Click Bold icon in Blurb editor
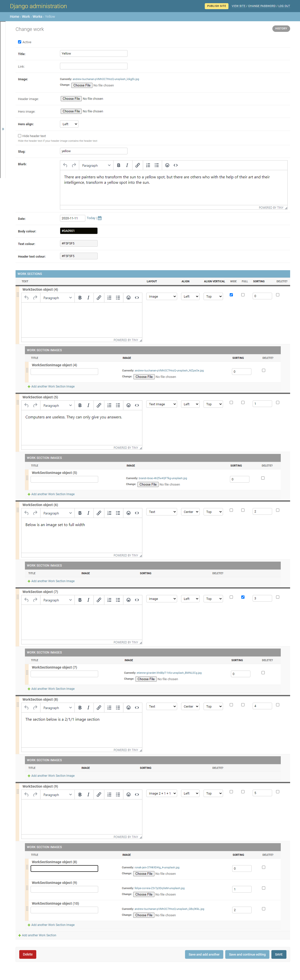The width and height of the screenshot is (300, 980). tap(119, 165)
